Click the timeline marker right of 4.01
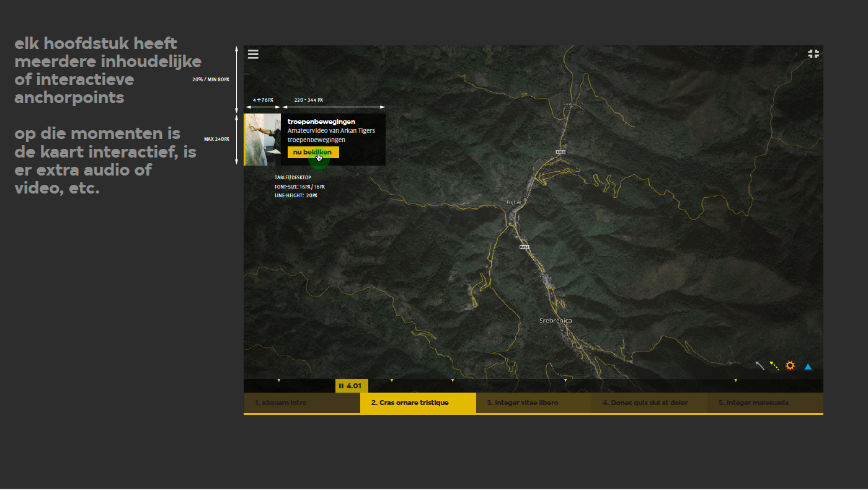The height and width of the screenshot is (490, 868). (391, 380)
